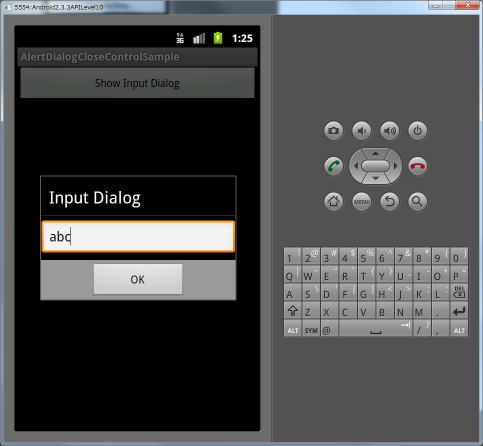The width and height of the screenshot is (483, 446).
Task: Click the SYM keyboard key
Action: 311,329
